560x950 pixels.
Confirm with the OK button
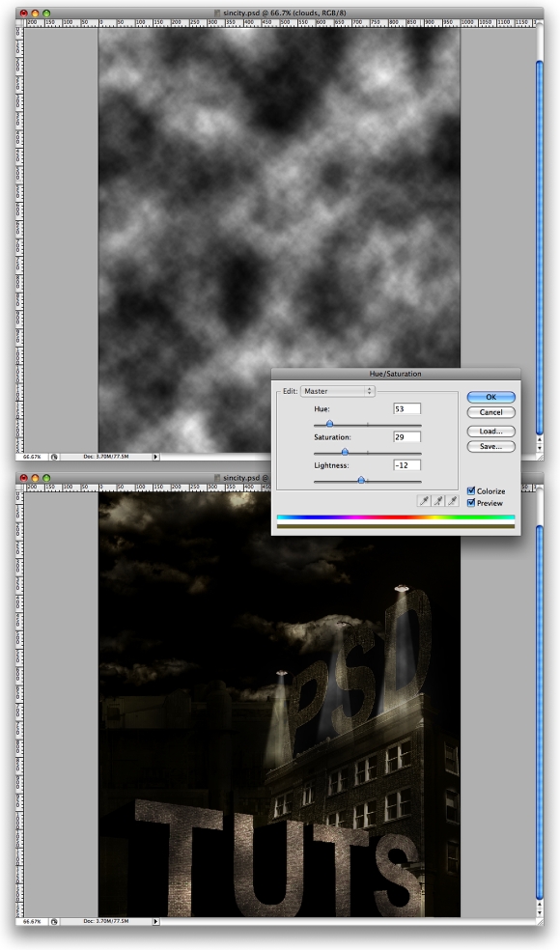490,397
